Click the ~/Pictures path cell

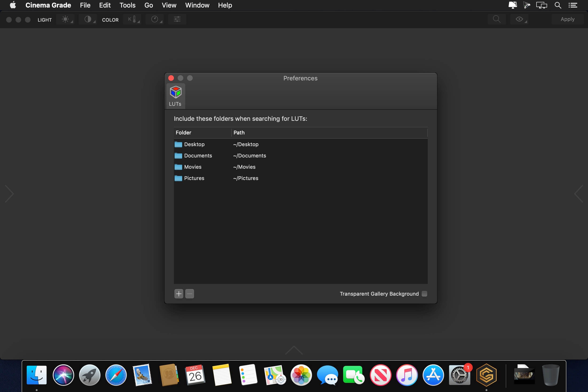(x=246, y=178)
